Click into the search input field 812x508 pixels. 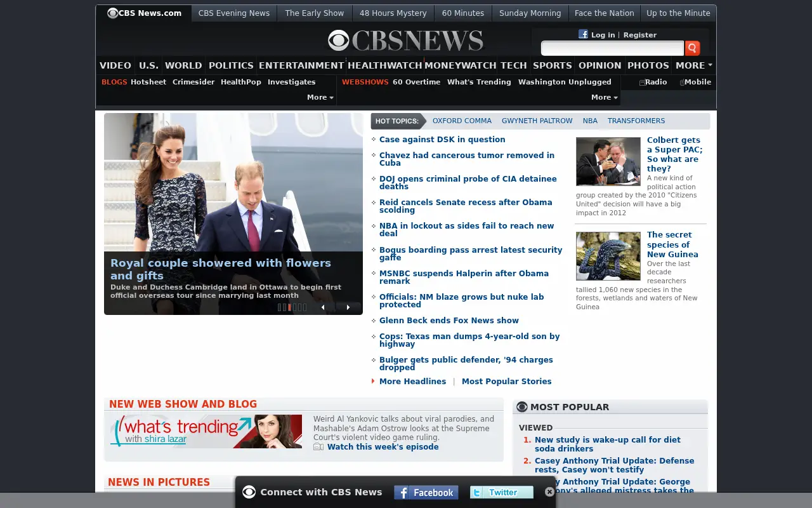click(x=612, y=48)
